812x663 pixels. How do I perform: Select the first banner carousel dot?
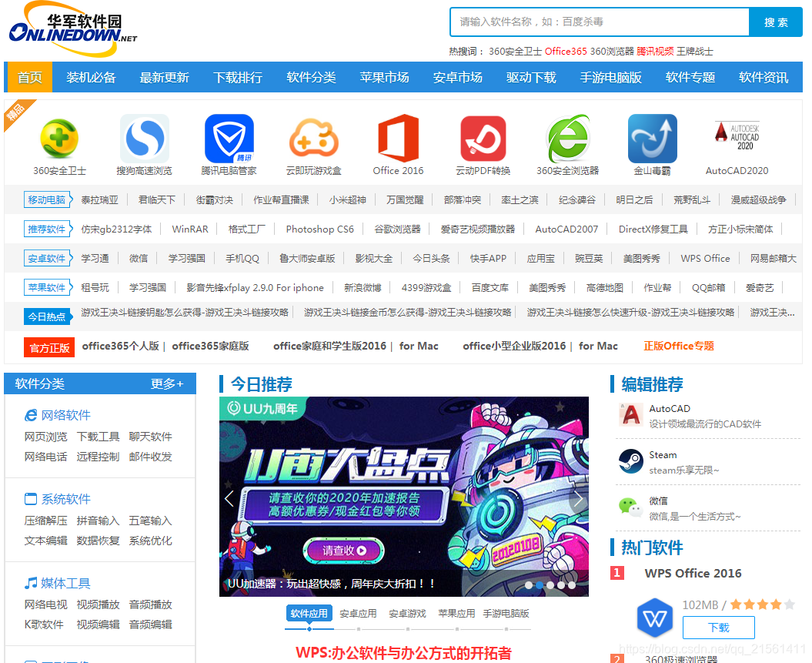(x=529, y=584)
